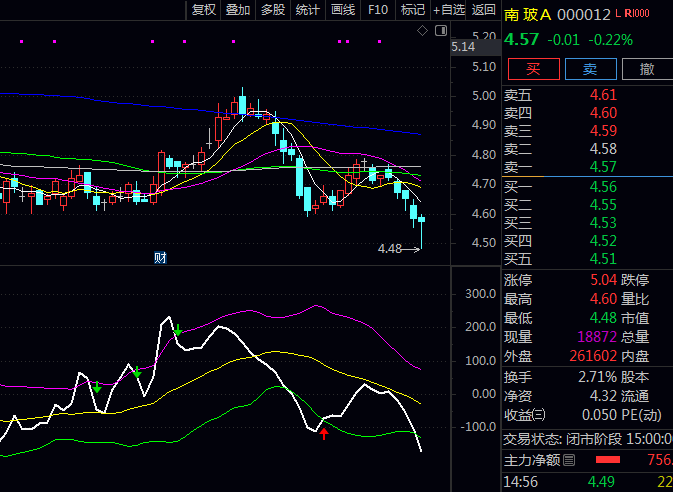Select the 买一 price 4.56
Viewport: 673px width, 492px height.
coord(603,187)
